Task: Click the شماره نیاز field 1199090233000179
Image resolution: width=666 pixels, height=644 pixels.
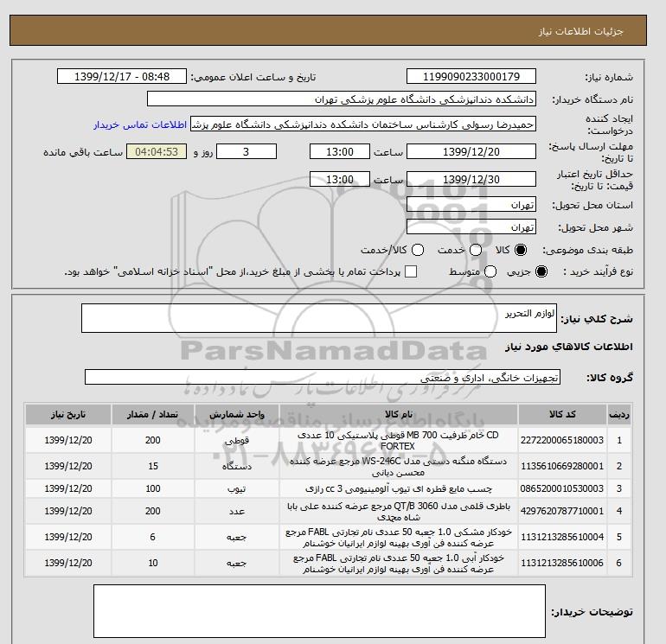Action: [x=471, y=76]
